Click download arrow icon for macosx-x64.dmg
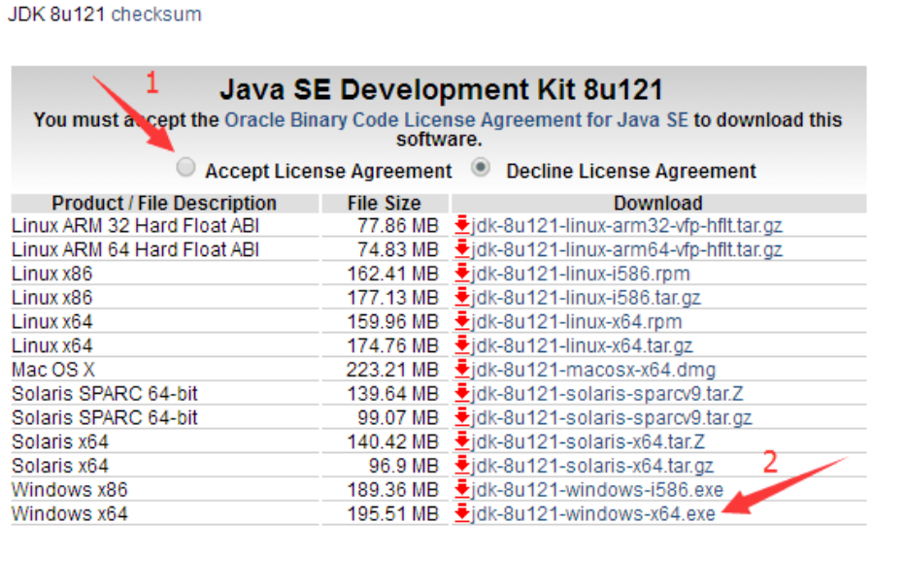This screenshot has height=588, width=907. click(462, 369)
